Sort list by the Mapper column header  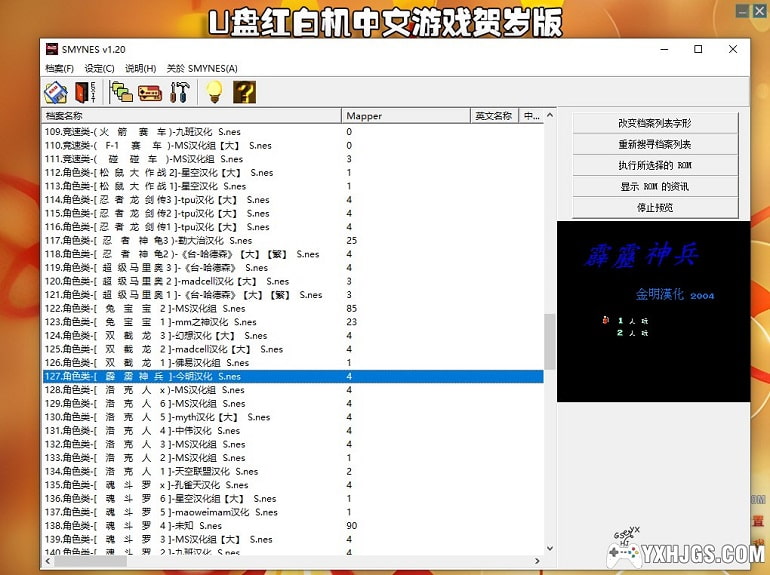pyautogui.click(x=405, y=116)
